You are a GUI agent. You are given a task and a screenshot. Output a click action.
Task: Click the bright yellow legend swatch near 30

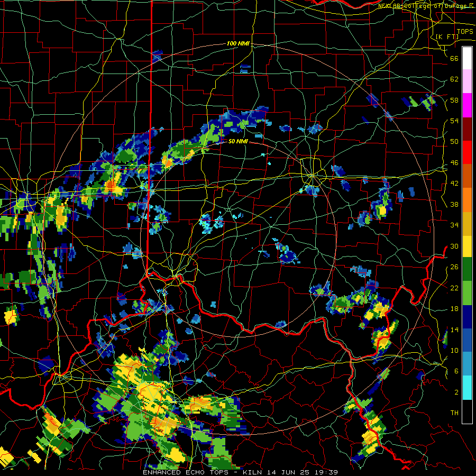[467, 246]
